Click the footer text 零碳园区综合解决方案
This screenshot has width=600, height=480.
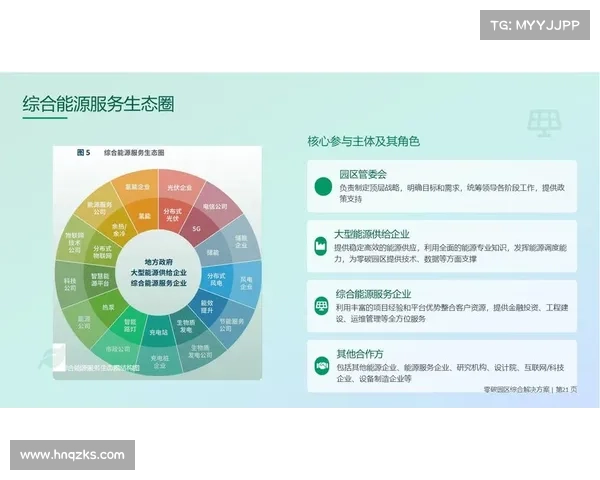point(517,390)
